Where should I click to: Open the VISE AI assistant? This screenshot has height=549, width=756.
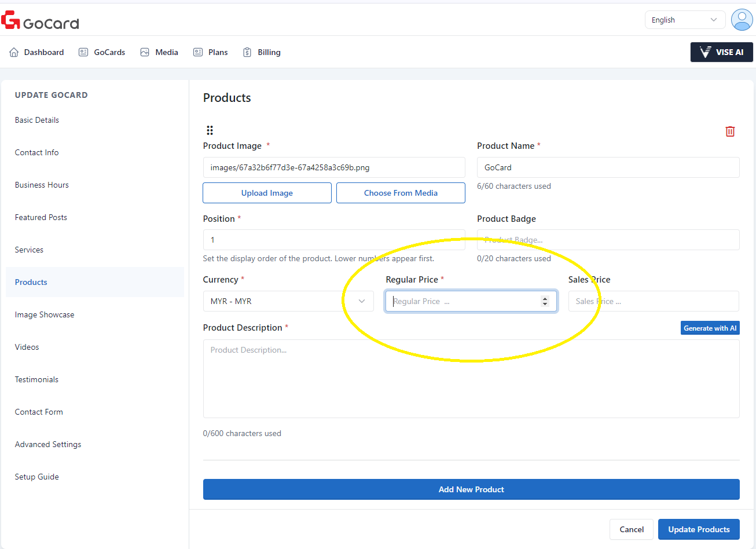[721, 52]
